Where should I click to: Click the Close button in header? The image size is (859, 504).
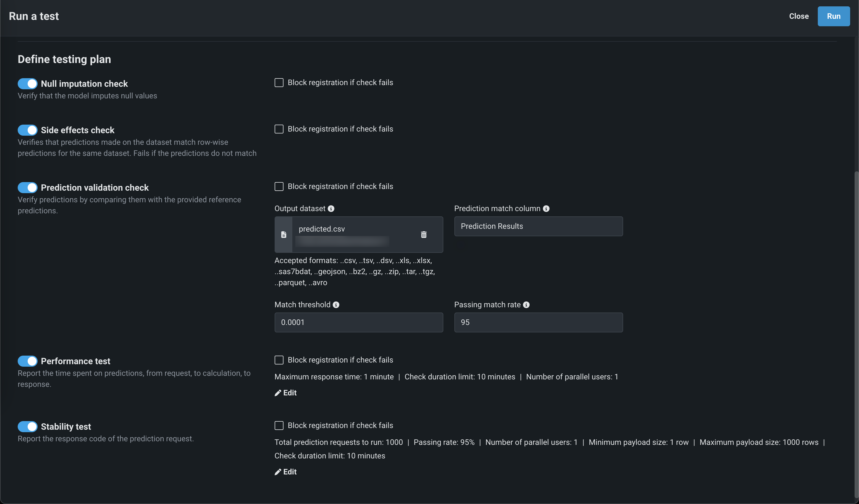[799, 16]
